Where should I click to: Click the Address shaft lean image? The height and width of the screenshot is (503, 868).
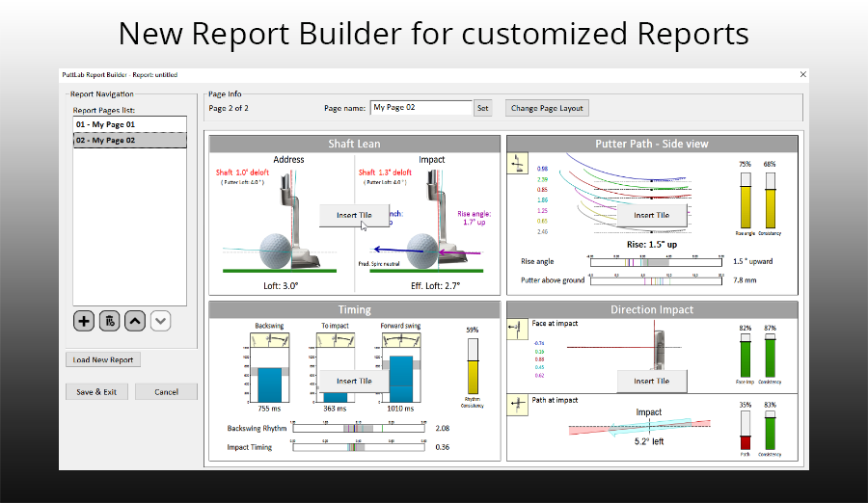click(280, 222)
